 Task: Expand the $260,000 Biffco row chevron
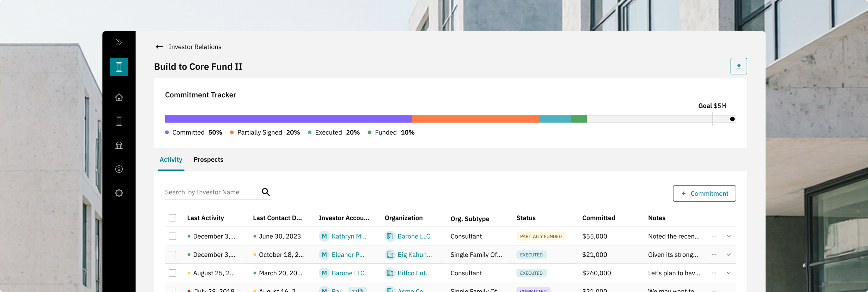point(729,273)
